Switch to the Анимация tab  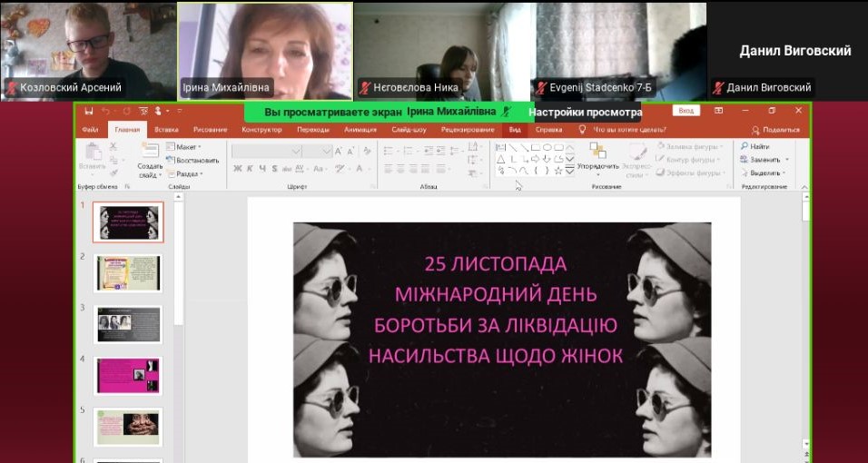point(360,130)
